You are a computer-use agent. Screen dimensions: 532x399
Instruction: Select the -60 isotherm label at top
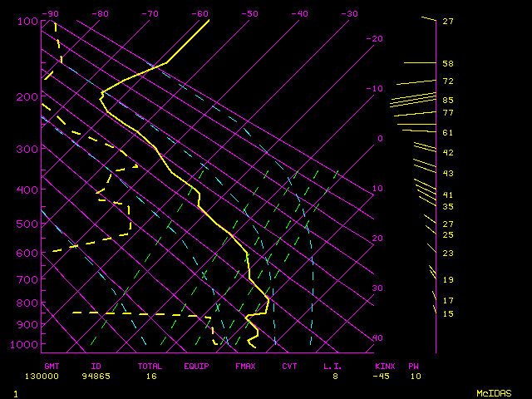(x=200, y=14)
